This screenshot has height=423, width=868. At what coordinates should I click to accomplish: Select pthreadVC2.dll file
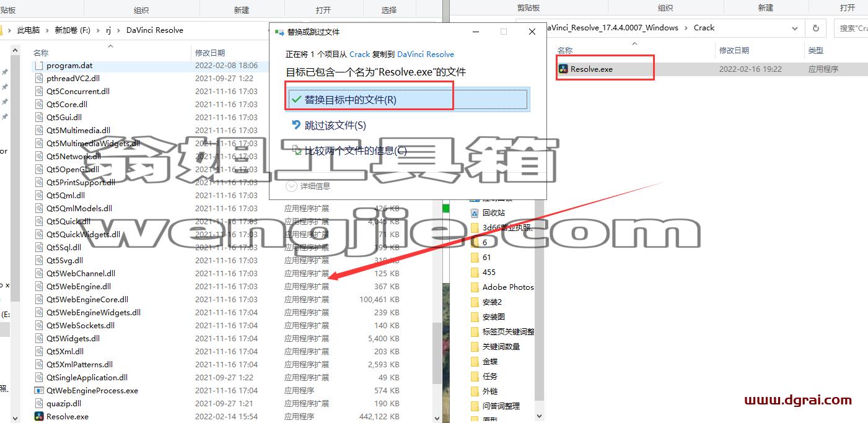(72, 79)
